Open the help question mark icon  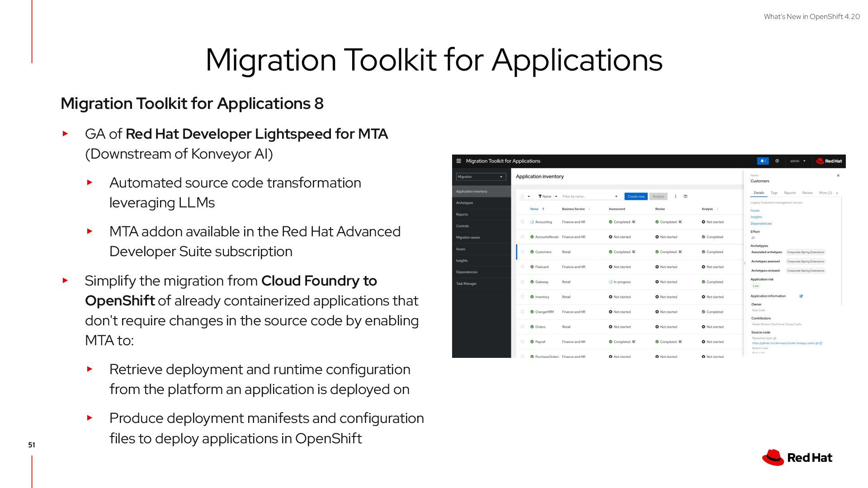tap(777, 161)
